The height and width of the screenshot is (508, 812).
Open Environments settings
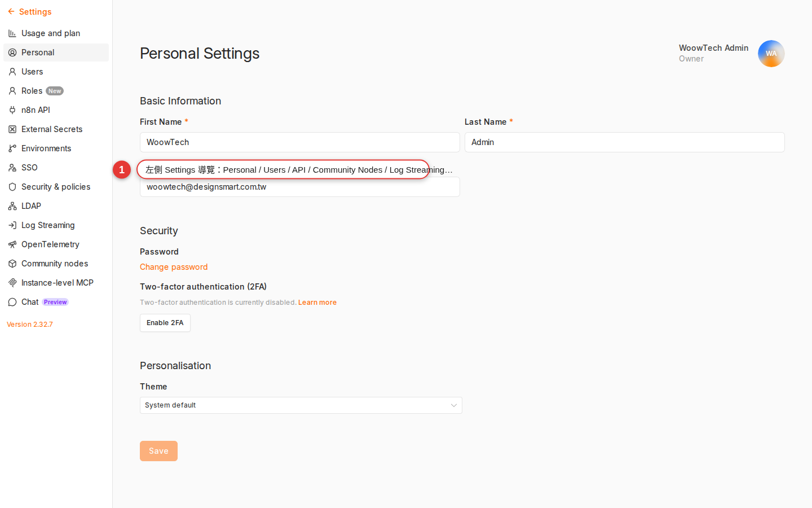click(x=56, y=148)
